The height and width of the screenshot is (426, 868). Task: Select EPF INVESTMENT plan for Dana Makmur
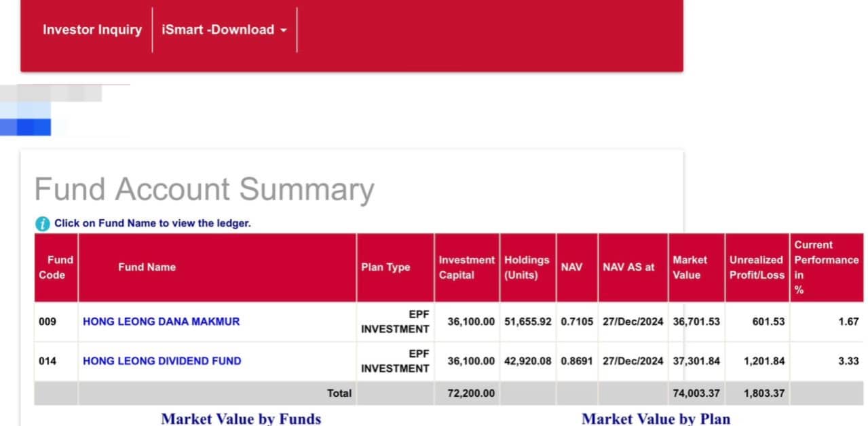(x=395, y=322)
